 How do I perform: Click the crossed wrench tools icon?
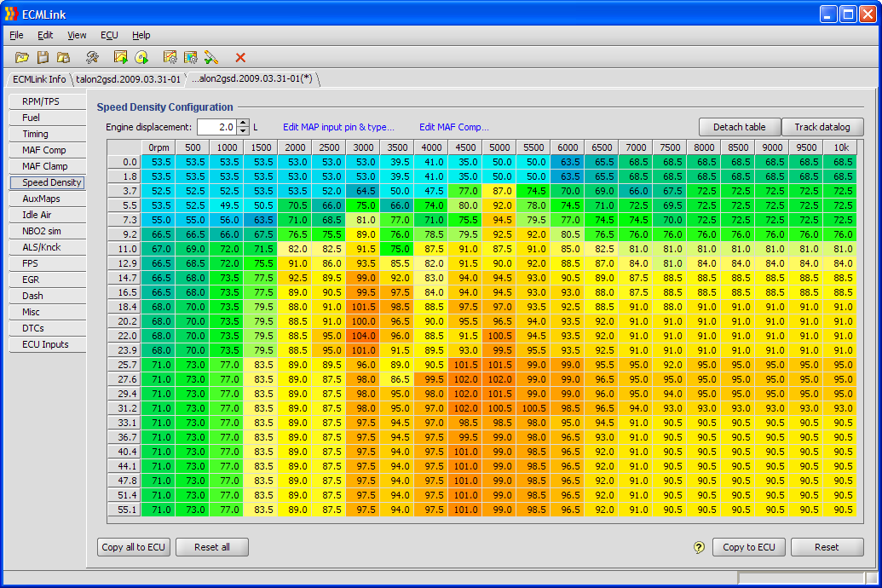point(92,57)
